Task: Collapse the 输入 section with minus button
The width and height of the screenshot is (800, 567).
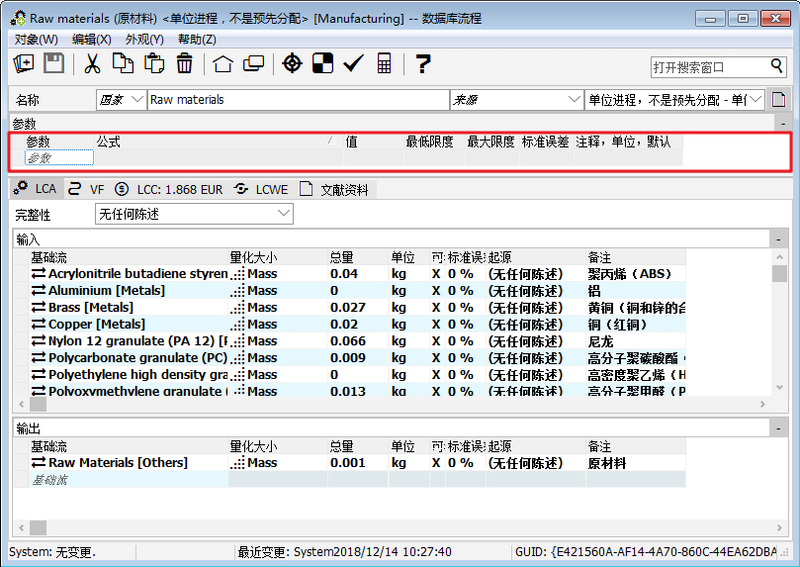Action: pyautogui.click(x=777, y=239)
